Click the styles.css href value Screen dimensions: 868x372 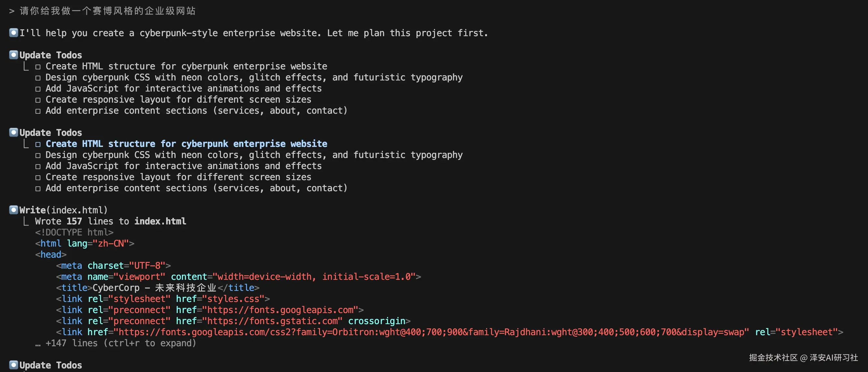(x=233, y=298)
